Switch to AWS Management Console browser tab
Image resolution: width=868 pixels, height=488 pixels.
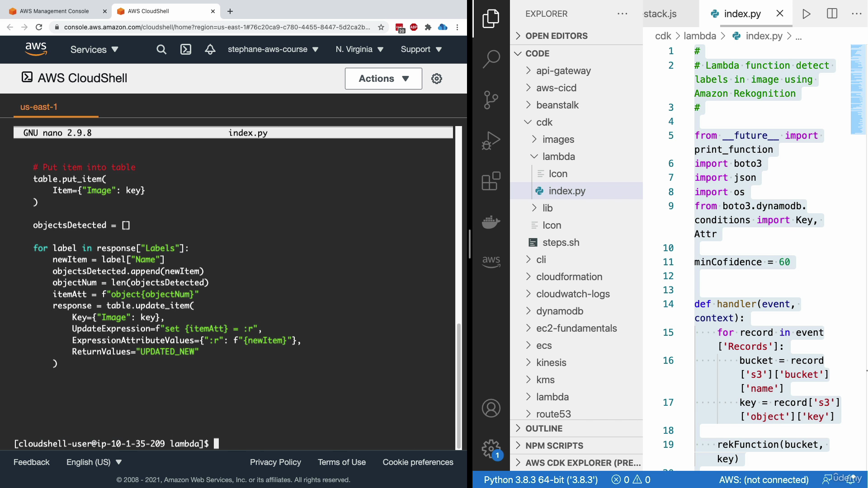click(54, 11)
